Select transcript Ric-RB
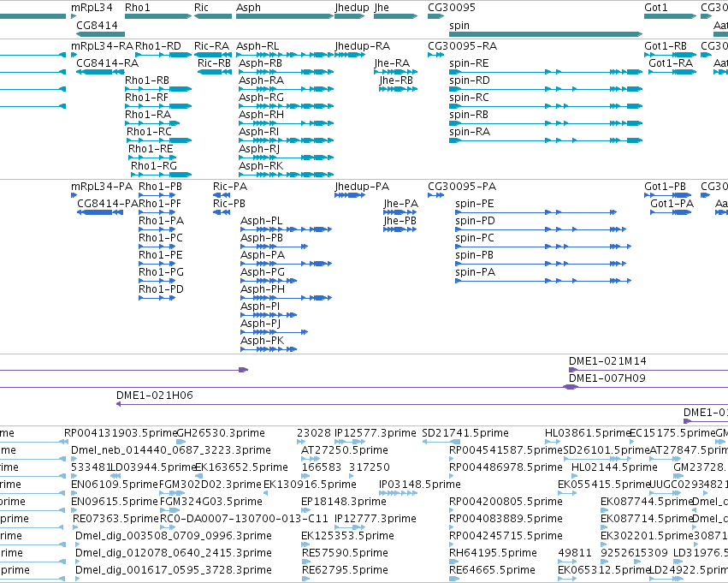The image size is (728, 583). coord(214,63)
